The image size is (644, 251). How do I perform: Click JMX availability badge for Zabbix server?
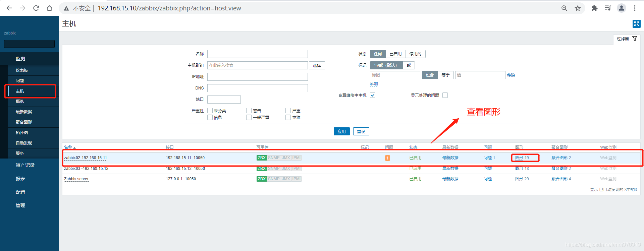[286, 179]
